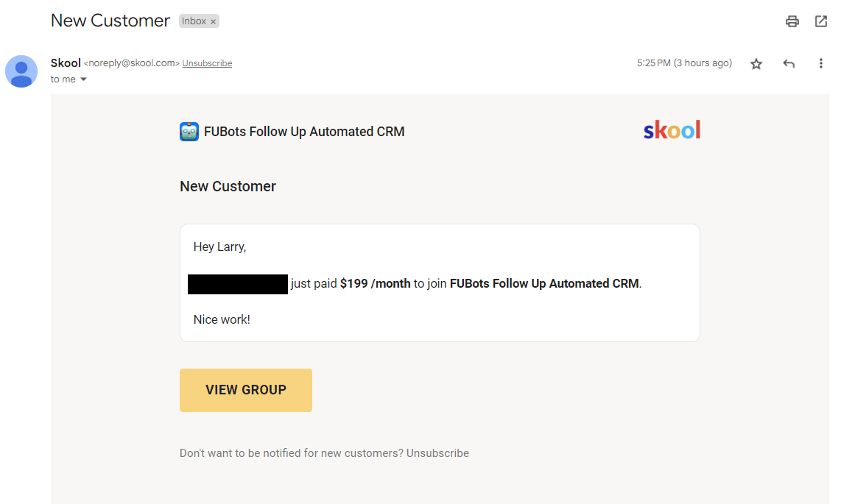
Task: Click the 5:25 PM timestamp
Action: 654,63
